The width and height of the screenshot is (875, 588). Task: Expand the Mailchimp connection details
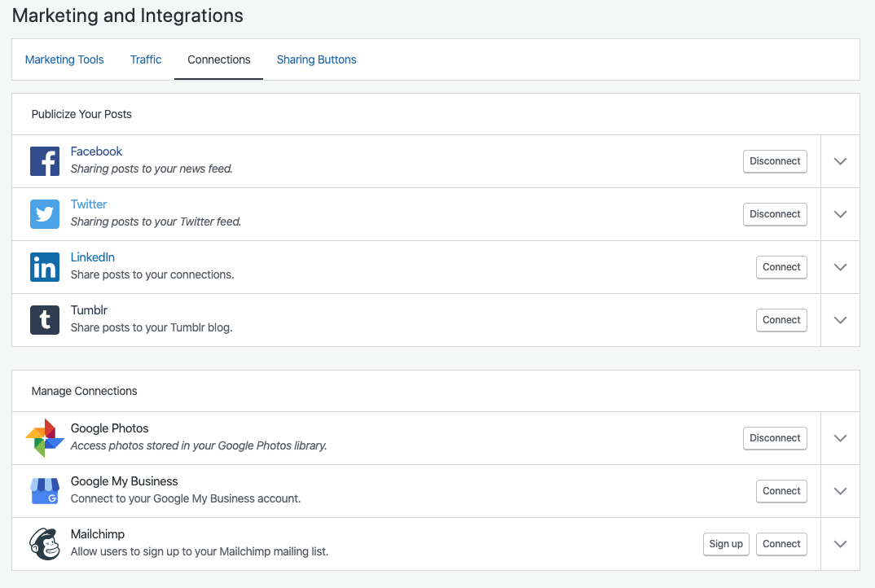[840, 543]
